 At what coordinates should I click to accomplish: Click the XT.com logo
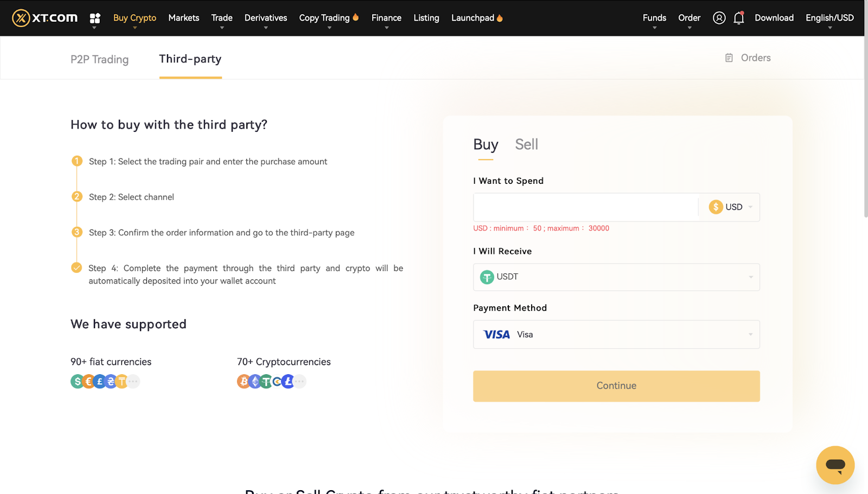[x=45, y=18]
